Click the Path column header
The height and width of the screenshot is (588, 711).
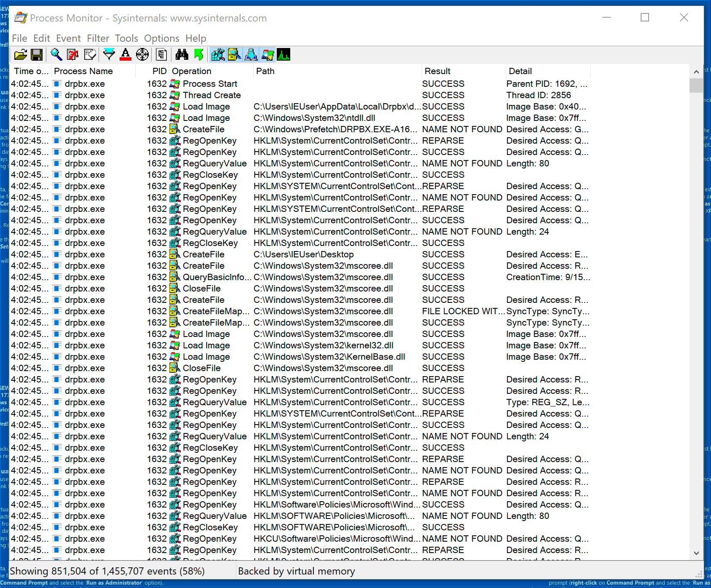coord(337,71)
